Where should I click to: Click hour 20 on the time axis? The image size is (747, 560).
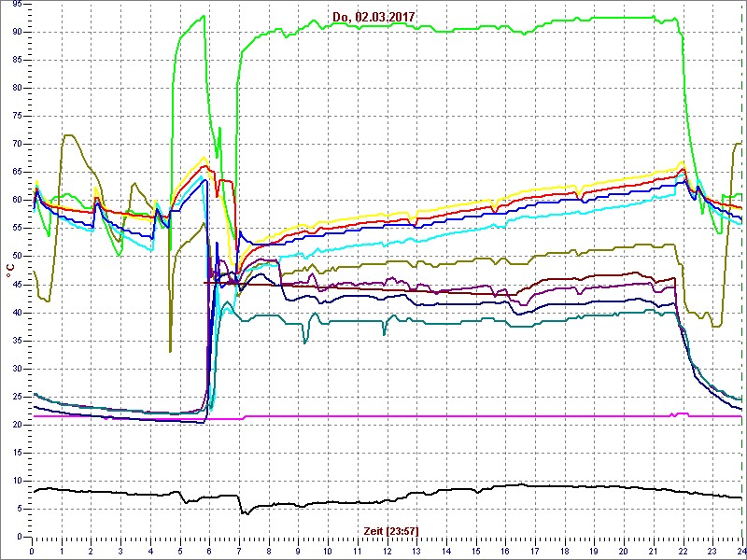coord(625,552)
